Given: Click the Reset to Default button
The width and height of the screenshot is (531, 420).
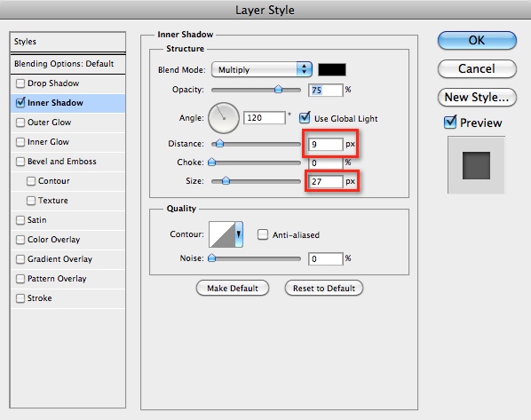Looking at the screenshot, I should click(x=324, y=289).
